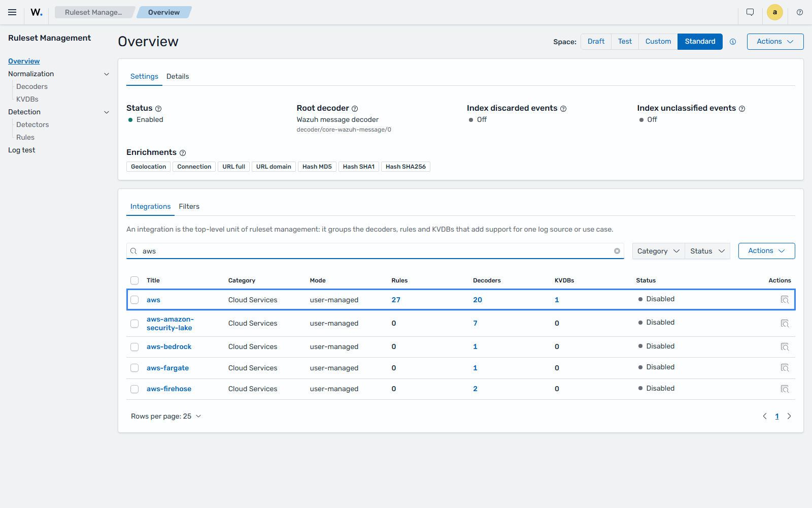
Task: Open Log test in the sidebar
Action: point(22,150)
